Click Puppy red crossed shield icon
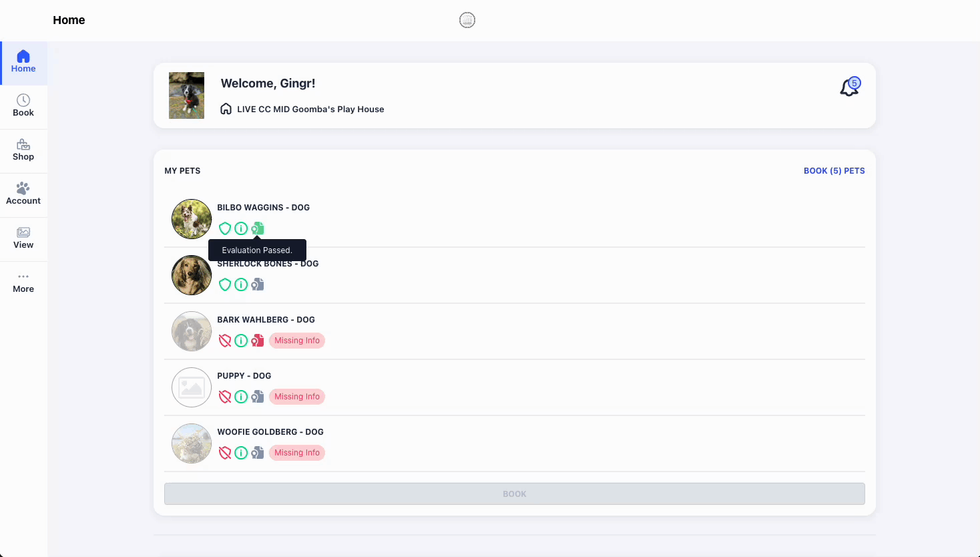980x557 pixels. point(225,397)
